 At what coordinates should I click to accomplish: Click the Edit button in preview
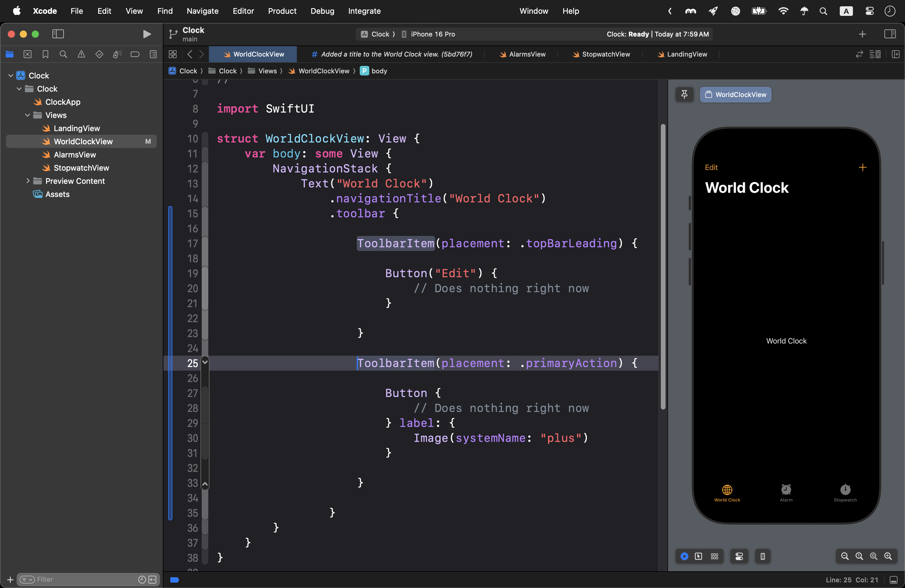[x=711, y=167]
